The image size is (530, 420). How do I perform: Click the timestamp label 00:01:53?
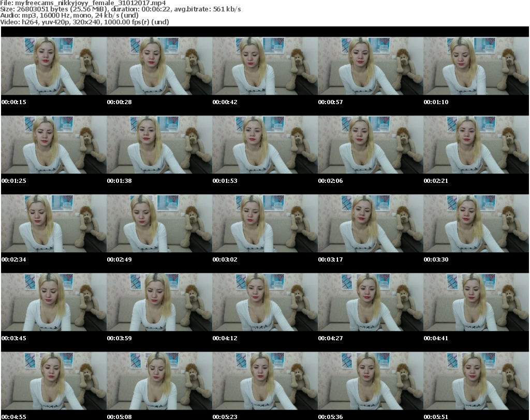(225, 181)
